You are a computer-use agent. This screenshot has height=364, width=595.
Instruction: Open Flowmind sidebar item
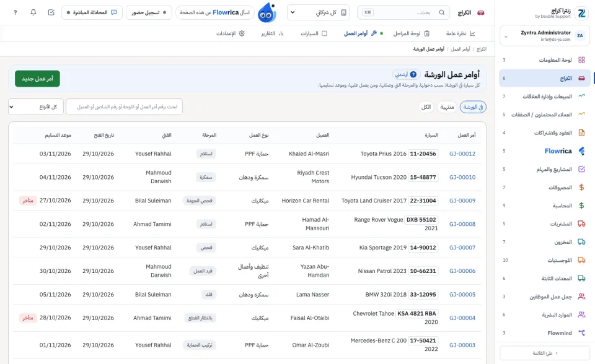pyautogui.click(x=545, y=333)
